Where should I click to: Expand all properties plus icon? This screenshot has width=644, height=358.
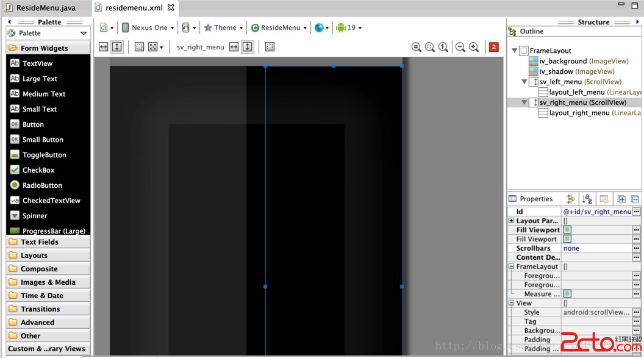pos(621,199)
